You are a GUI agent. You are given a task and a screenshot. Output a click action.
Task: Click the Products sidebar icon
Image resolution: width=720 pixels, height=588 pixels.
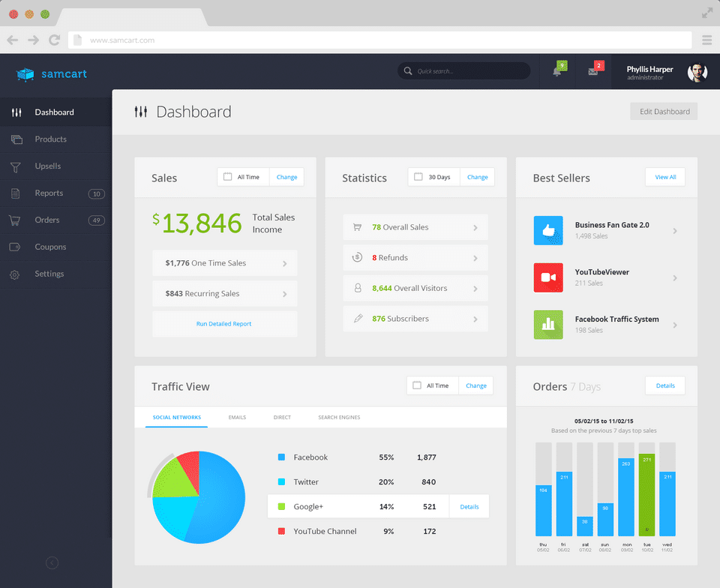coord(16,139)
